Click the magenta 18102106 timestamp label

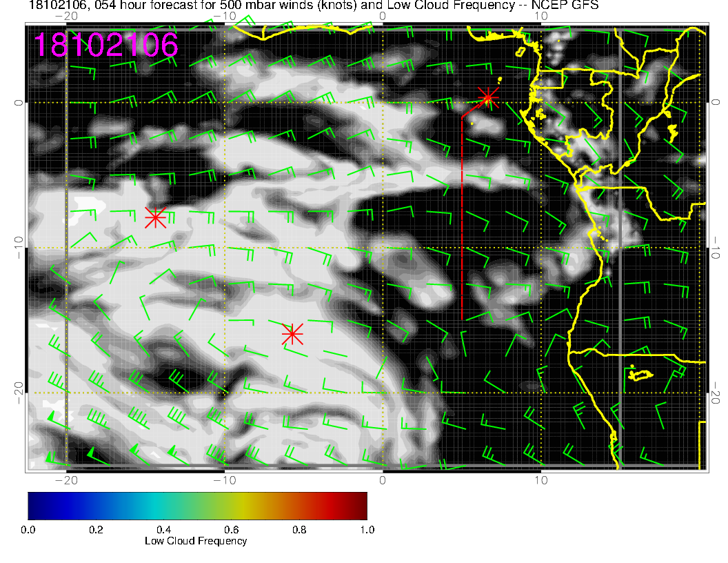coord(106,45)
